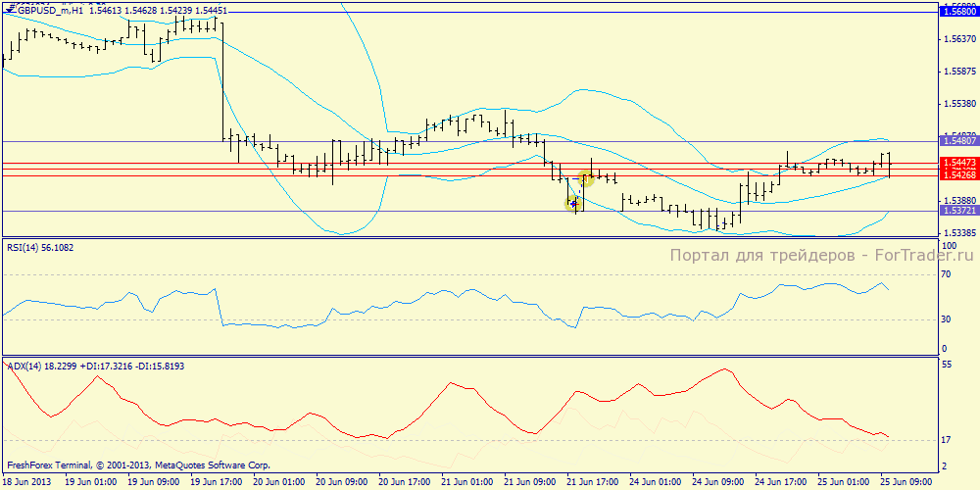This screenshot has height=490, width=980.
Task: Select the 20 Jun 09:00 time label
Action: point(342,482)
